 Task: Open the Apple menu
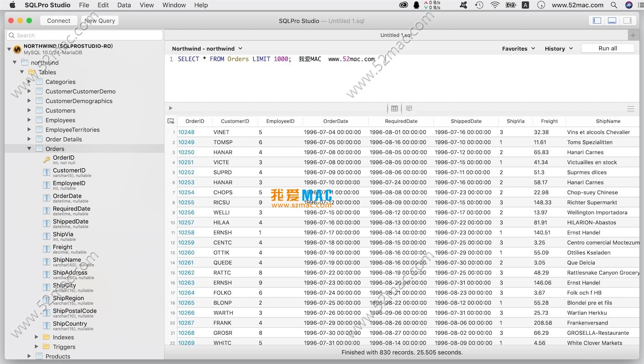13,5
